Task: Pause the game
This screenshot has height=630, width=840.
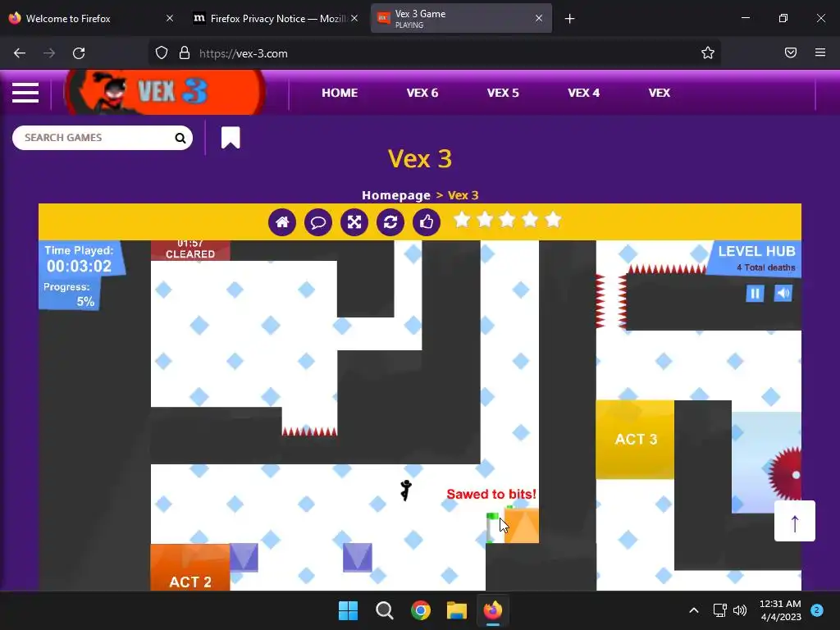Action: pyautogui.click(x=755, y=293)
